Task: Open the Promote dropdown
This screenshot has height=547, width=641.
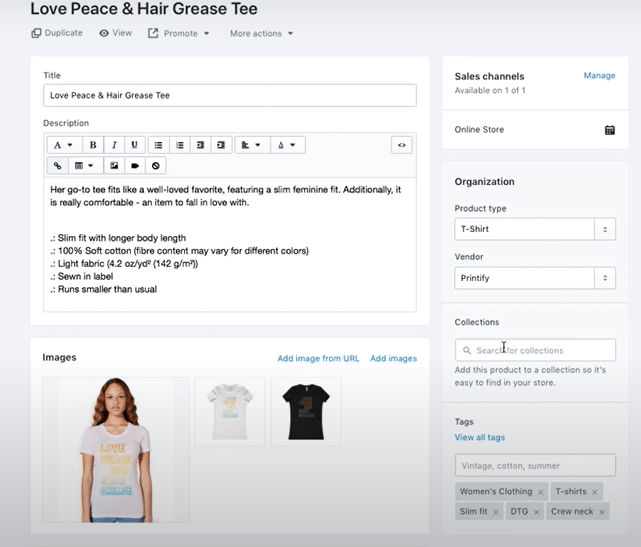Action: point(179,34)
